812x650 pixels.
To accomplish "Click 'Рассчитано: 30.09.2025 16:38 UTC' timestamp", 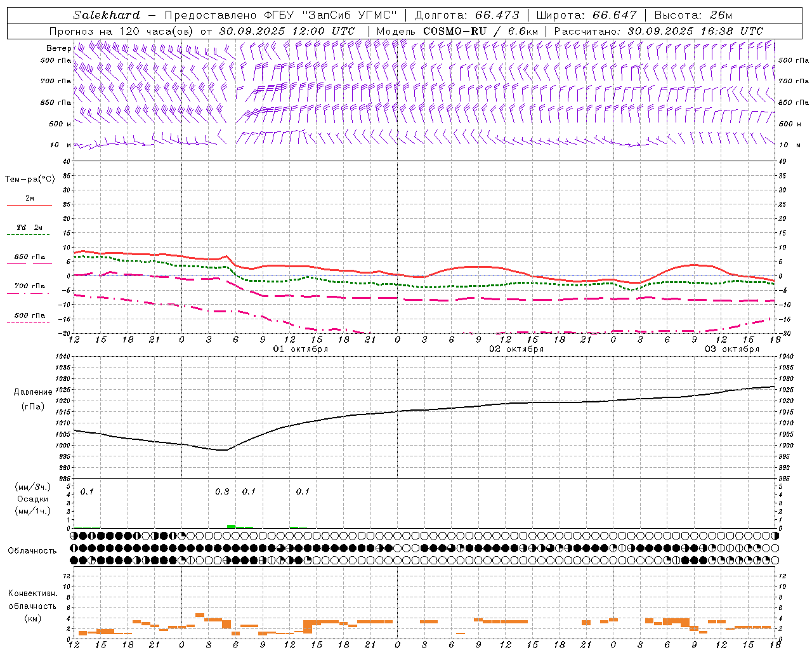I will click(658, 31).
